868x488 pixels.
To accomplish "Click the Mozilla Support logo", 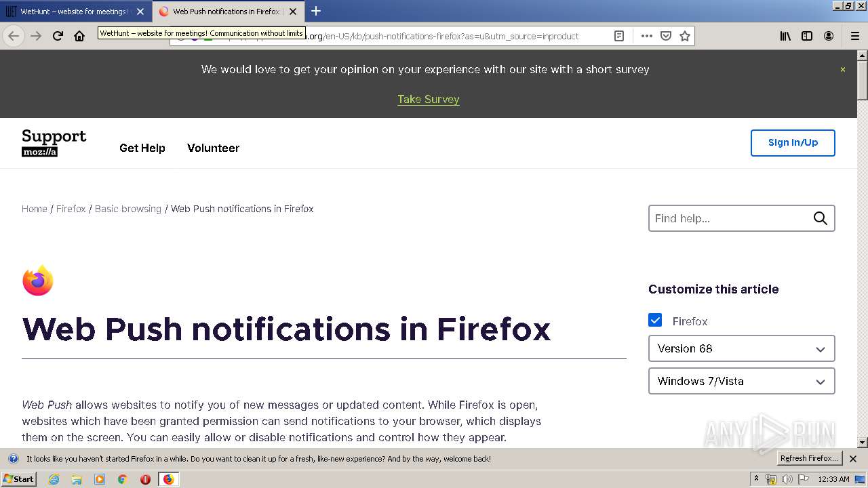I will 54,143.
